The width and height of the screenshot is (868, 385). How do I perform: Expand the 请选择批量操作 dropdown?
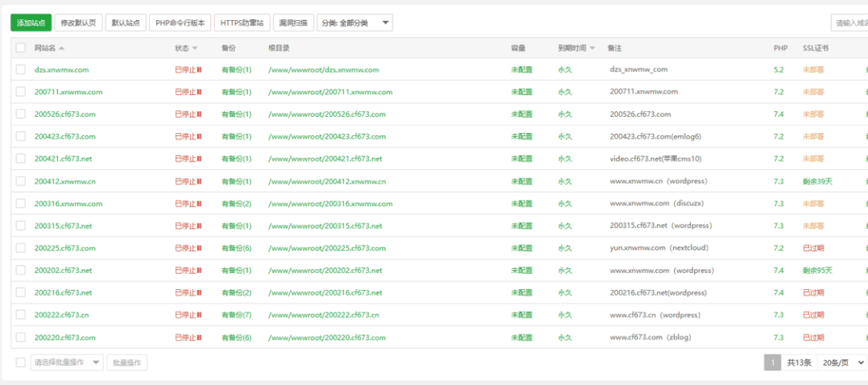click(67, 362)
